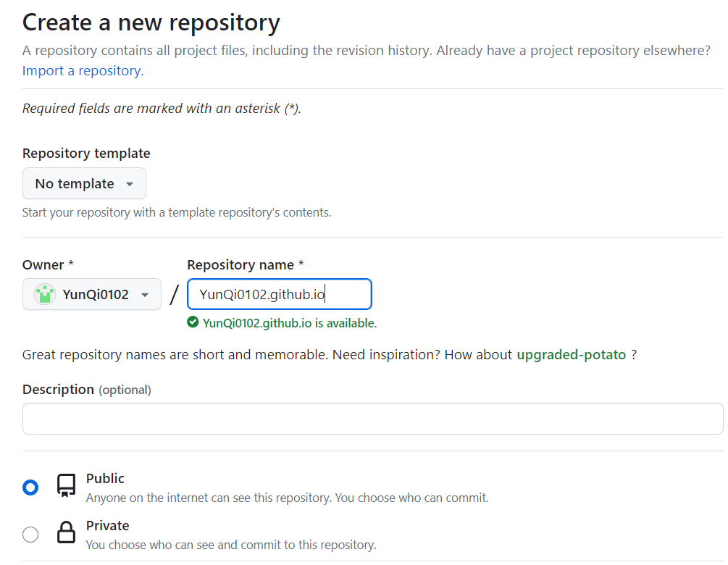Click the Create a new repository heading
728x565 pixels.
pyautogui.click(x=151, y=23)
